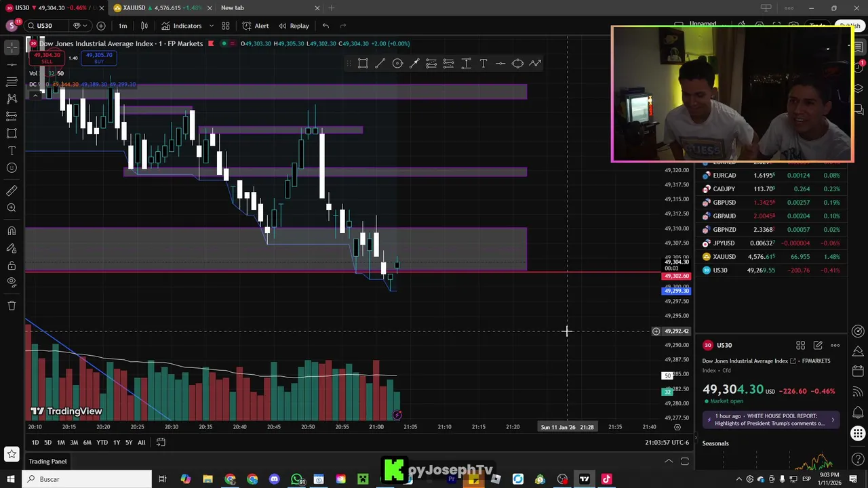
Task: Toggle lock all drawings
Action: tap(12, 266)
